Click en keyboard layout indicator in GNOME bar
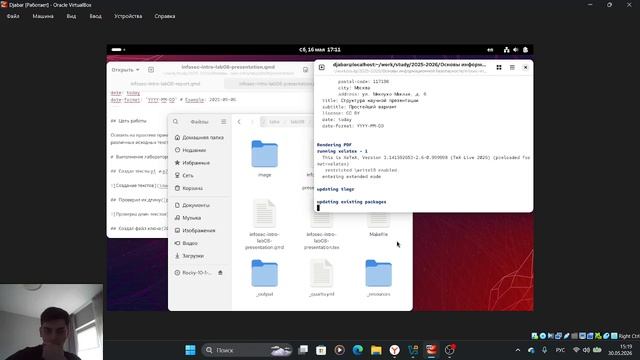The height and width of the screenshot is (360, 640). 490,50
